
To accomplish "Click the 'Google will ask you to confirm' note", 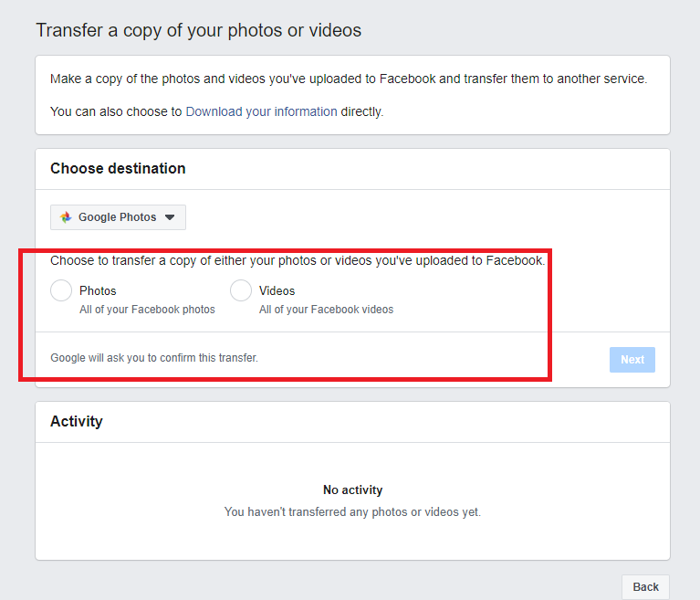I will [154, 358].
